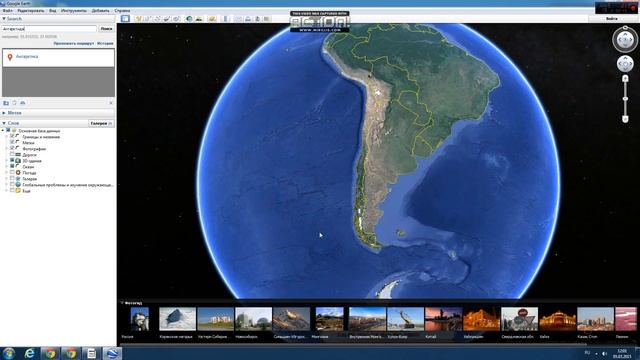Image resolution: width=640 pixels, height=360 pixels.
Task: Click the volume icon in system tray
Action: pos(604,353)
